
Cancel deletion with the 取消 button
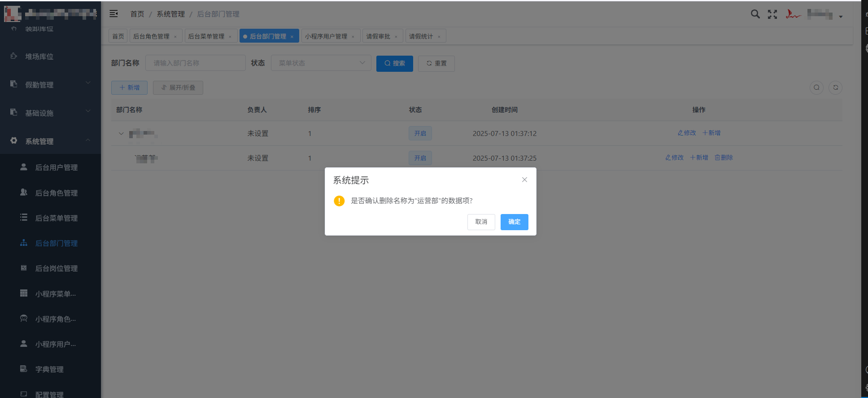pyautogui.click(x=481, y=222)
